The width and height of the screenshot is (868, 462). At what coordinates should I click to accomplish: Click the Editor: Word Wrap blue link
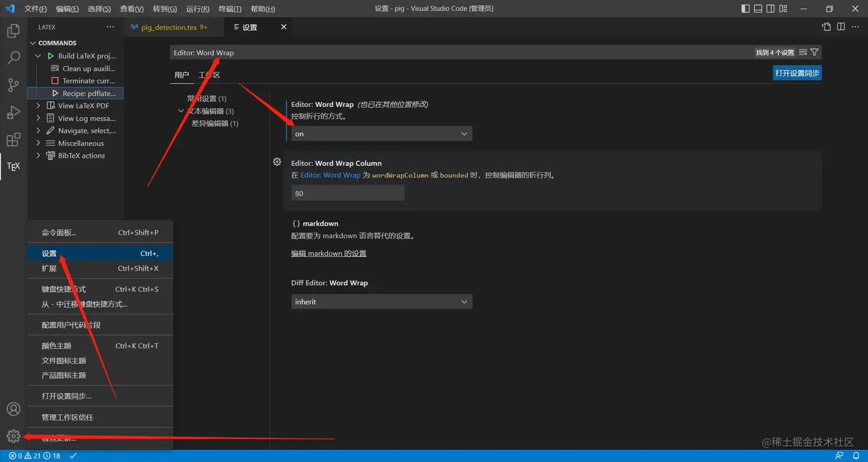[330, 175]
